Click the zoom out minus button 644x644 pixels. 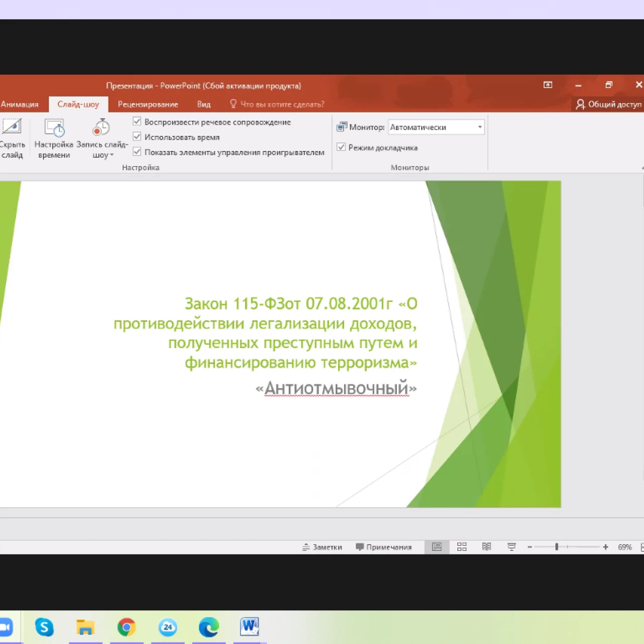pos(530,547)
